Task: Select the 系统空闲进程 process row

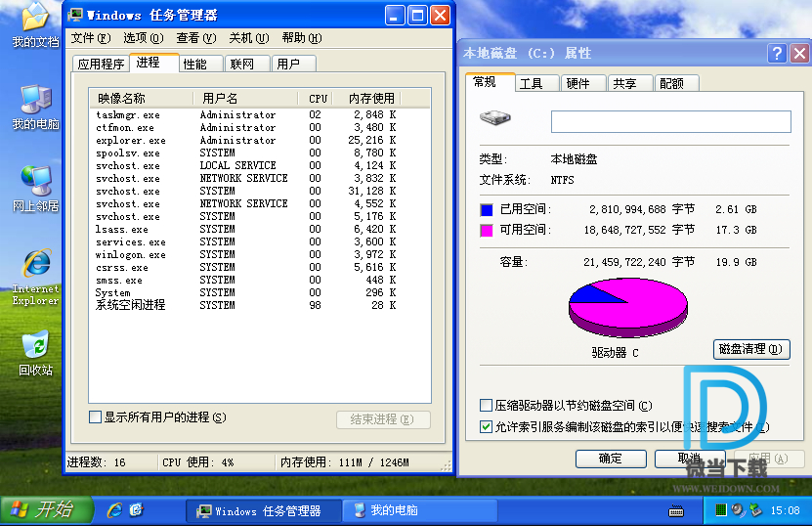Action: (246, 305)
